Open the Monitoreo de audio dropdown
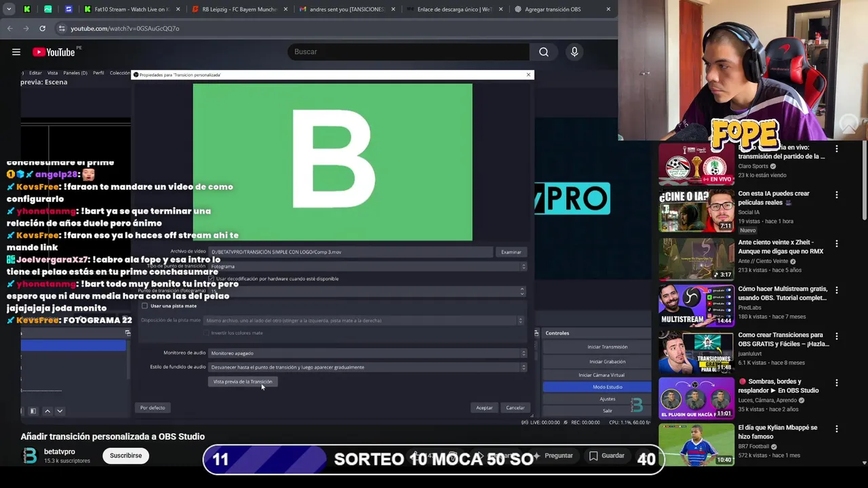This screenshot has width=868, height=488. coord(368,353)
